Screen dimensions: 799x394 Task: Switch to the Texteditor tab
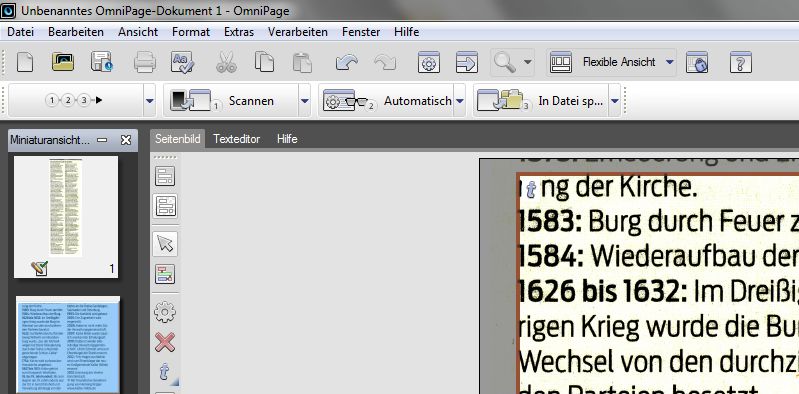236,139
